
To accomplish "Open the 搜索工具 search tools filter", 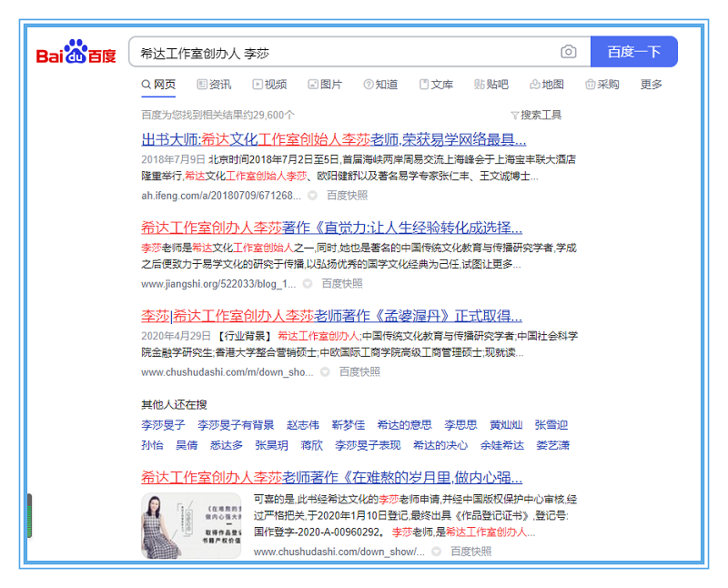I will coord(536,115).
